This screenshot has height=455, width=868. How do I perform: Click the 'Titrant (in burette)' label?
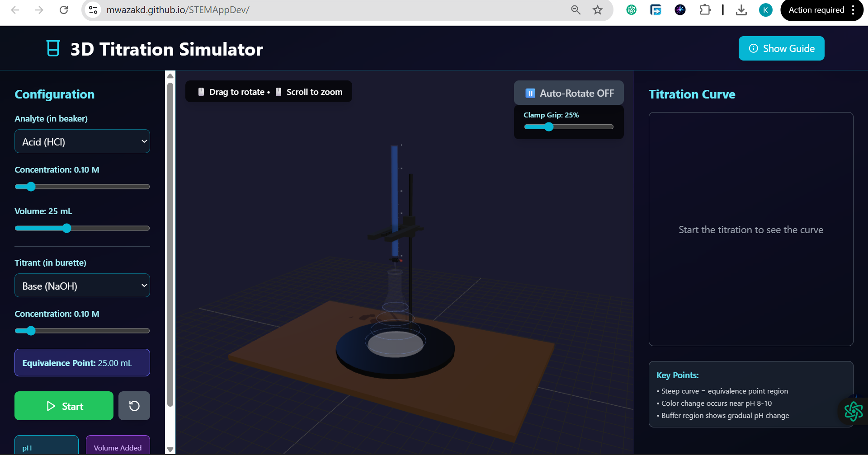[50, 263]
